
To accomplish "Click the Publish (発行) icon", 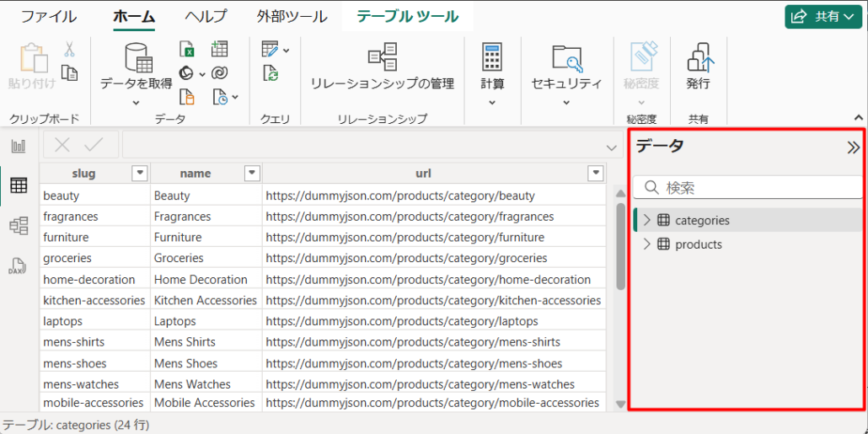I will (x=698, y=66).
